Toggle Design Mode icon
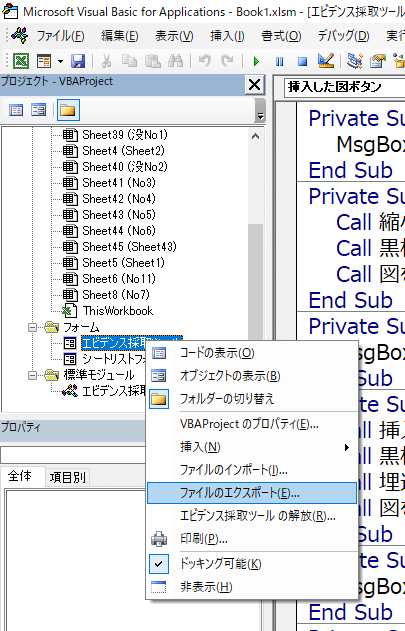This screenshot has width=405, height=631. [x=326, y=61]
